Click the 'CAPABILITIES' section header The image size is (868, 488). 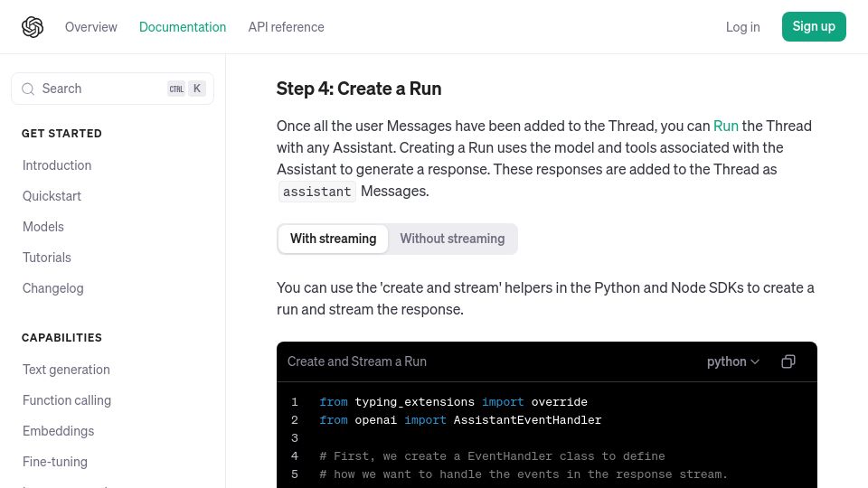[62, 337]
